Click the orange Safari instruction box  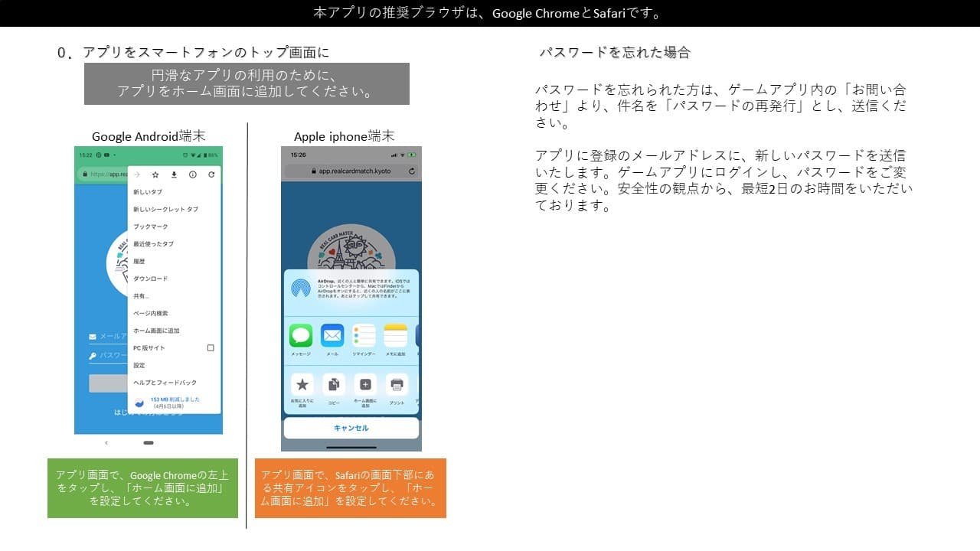351,488
